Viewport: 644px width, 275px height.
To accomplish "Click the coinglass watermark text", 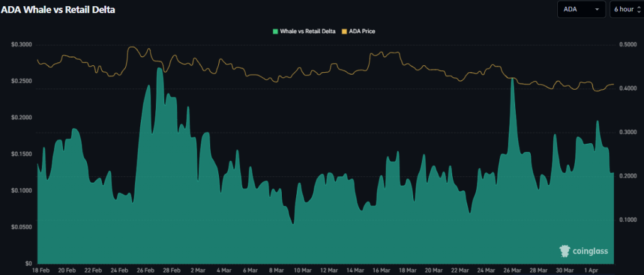I will [591, 251].
